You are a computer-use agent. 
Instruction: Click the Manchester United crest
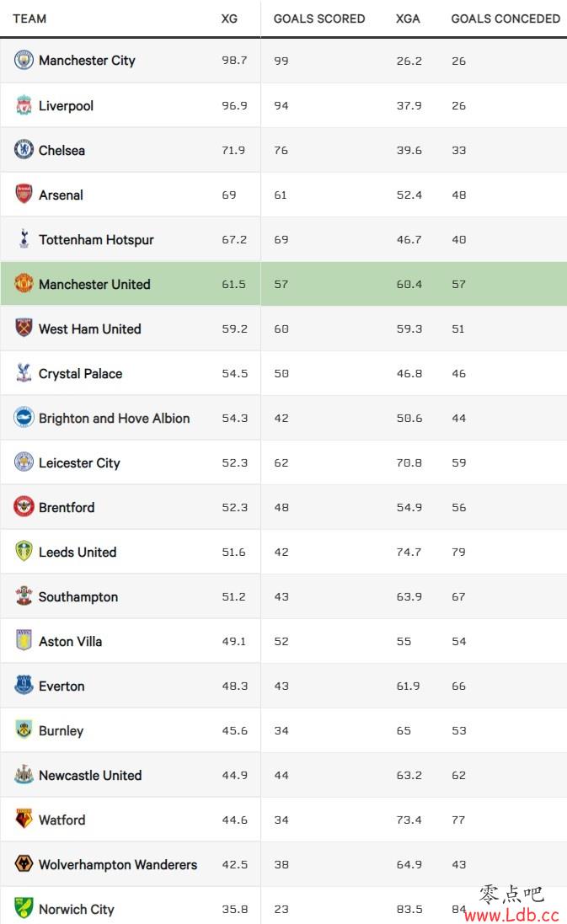(x=24, y=284)
